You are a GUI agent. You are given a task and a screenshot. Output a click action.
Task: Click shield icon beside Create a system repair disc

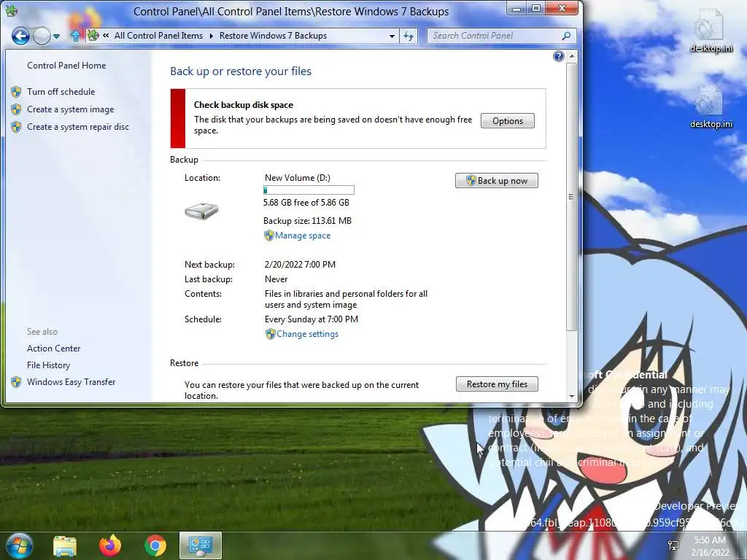tap(16, 127)
